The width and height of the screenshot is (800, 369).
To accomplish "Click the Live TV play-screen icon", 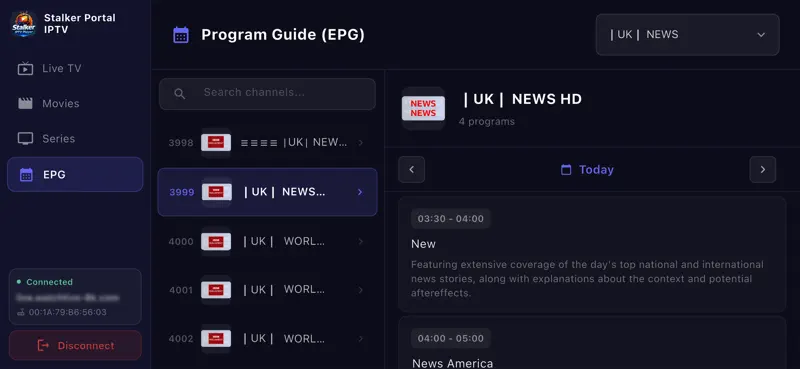I will coord(25,68).
